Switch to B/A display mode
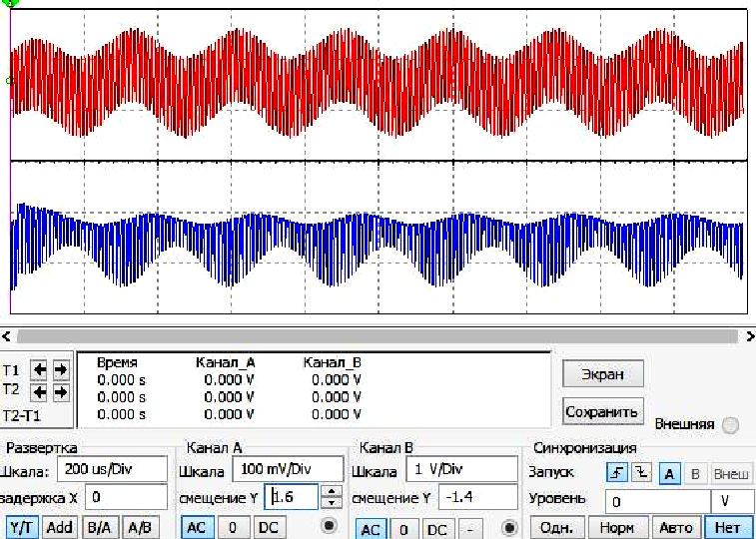 point(98,527)
